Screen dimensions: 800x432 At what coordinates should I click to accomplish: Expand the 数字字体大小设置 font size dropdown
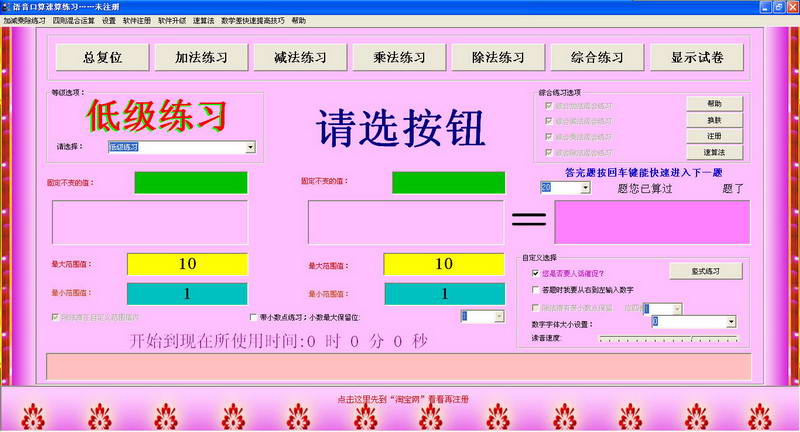731,321
